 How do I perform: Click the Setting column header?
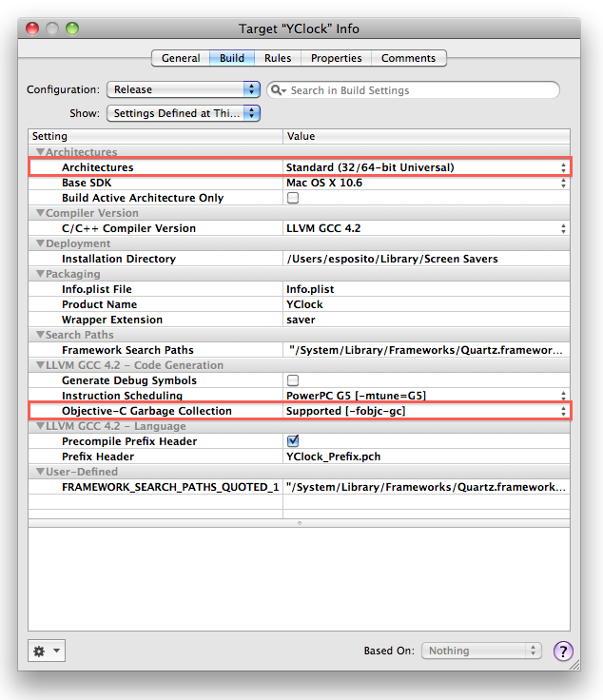(155, 136)
